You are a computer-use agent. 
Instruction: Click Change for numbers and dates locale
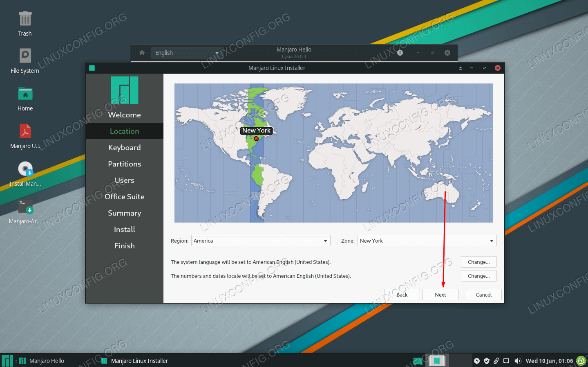pos(479,276)
